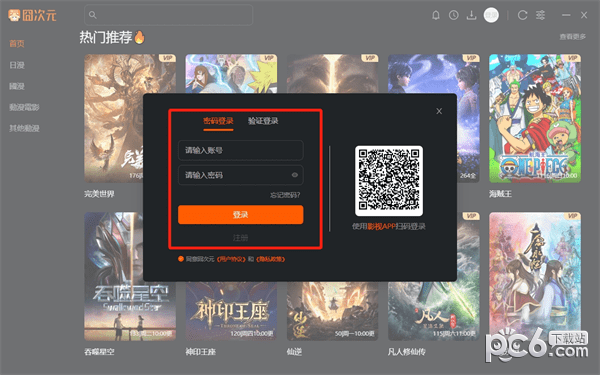Toggle password visibility eye icon
Viewport: 600px width, 375px height.
click(x=295, y=175)
